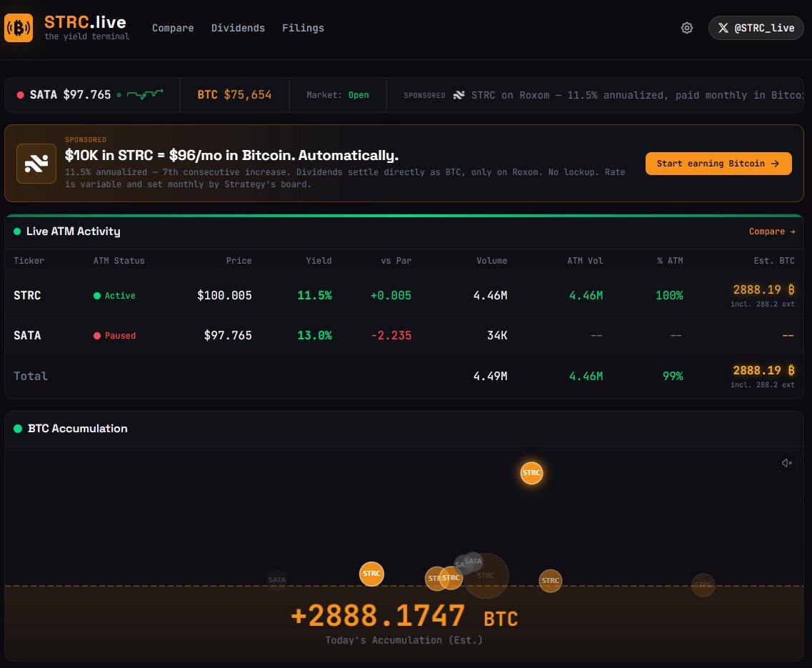Click the Est. BTC column header

pos(773,261)
